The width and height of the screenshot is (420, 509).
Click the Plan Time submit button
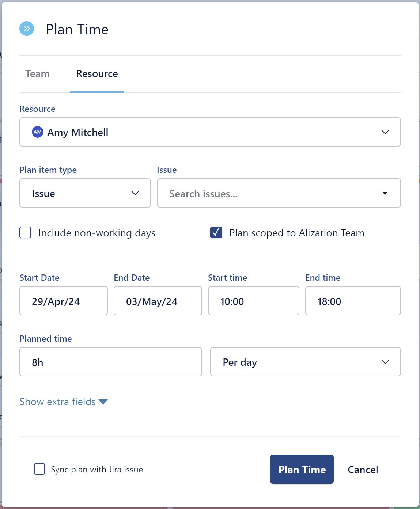pos(302,469)
